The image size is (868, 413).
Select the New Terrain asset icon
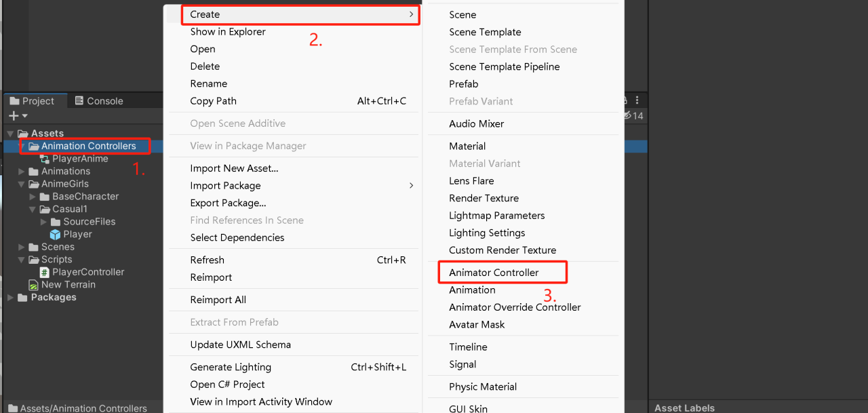pyautogui.click(x=34, y=285)
